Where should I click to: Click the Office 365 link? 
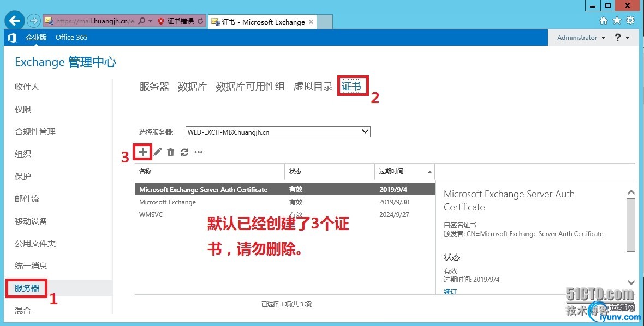click(71, 37)
